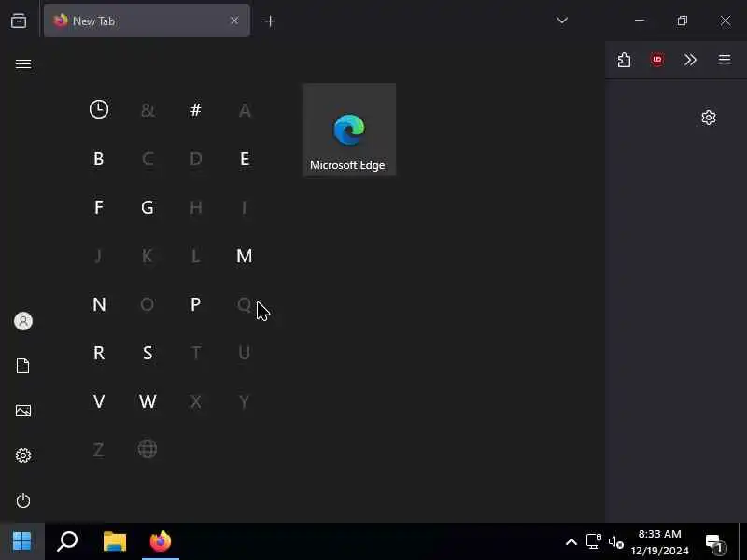Jump to the # apps section
This screenshot has width=747, height=560.
(x=195, y=110)
